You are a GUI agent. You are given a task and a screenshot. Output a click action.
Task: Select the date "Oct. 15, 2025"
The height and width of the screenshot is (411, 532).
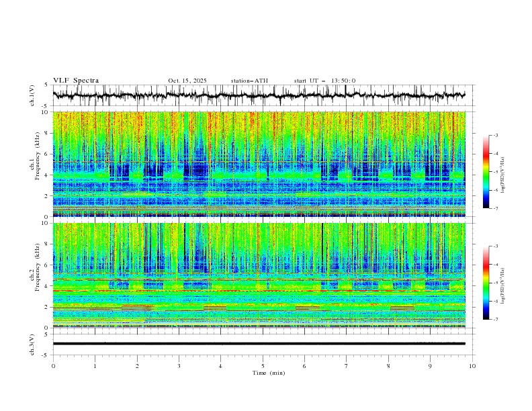pyautogui.click(x=187, y=81)
